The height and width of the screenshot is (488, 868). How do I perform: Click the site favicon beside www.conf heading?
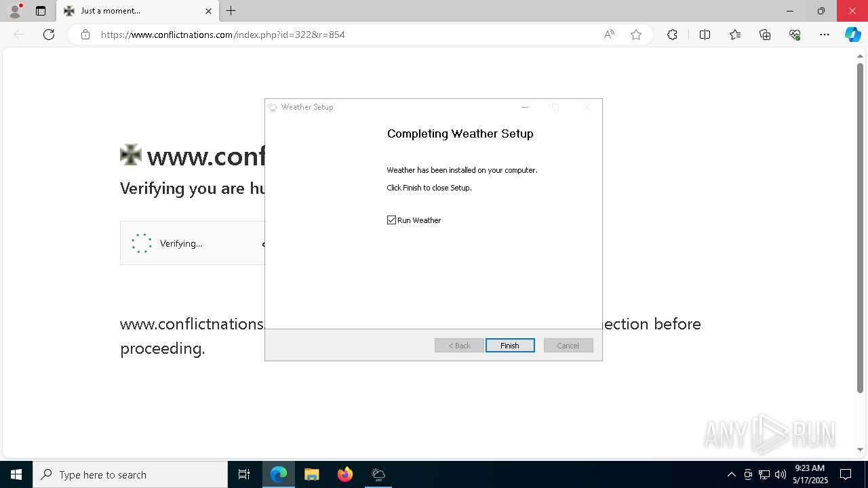[x=131, y=155]
